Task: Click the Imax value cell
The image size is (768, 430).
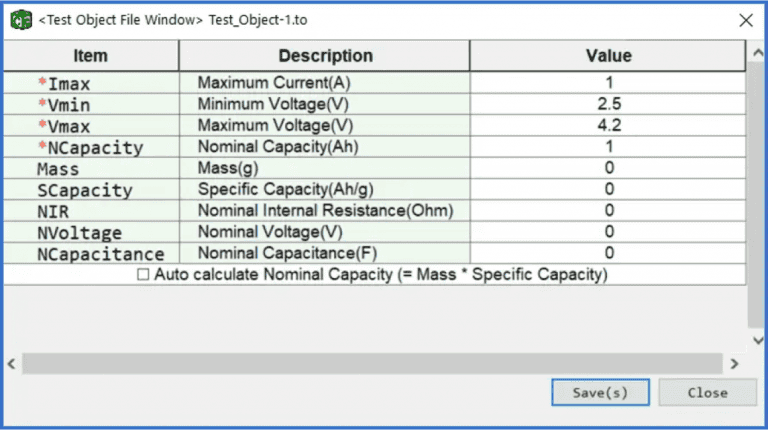Action: 608,83
